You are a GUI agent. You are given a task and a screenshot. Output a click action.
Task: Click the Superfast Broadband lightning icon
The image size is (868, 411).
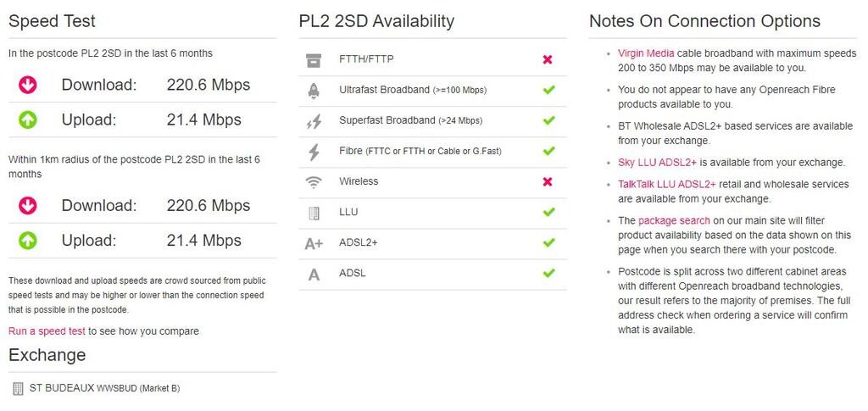tap(314, 121)
